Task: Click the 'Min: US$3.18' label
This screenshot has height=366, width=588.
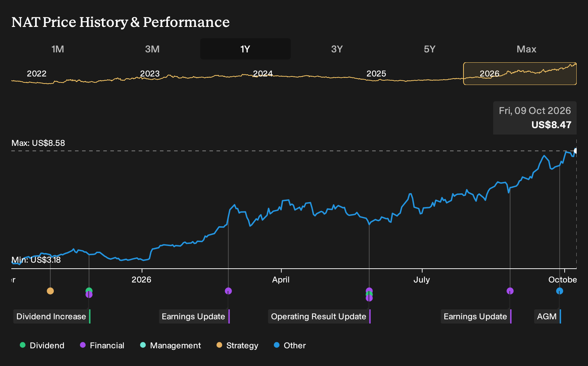Action: coord(36,260)
